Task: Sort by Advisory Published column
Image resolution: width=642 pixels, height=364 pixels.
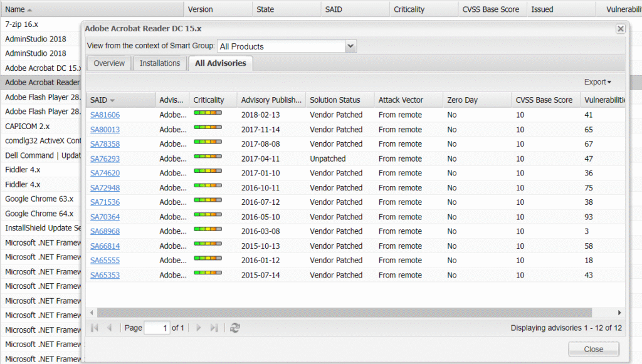Action: tap(271, 100)
